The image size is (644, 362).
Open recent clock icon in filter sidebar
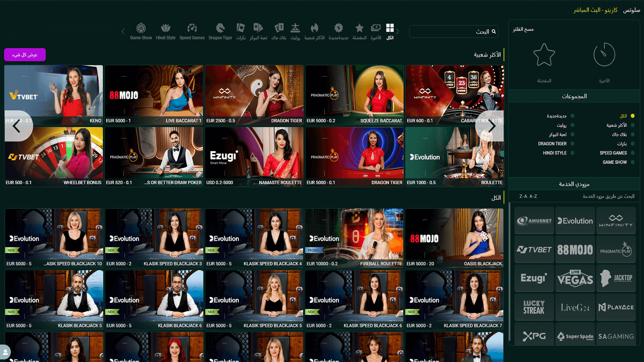[x=604, y=55]
